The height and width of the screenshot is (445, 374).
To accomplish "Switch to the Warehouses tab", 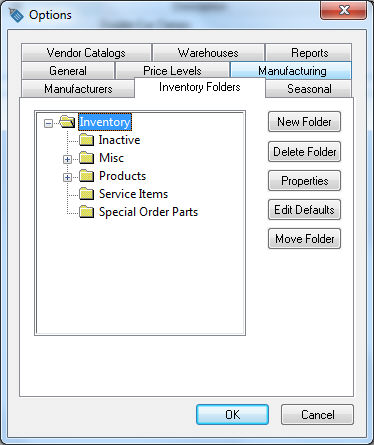I will (x=208, y=53).
